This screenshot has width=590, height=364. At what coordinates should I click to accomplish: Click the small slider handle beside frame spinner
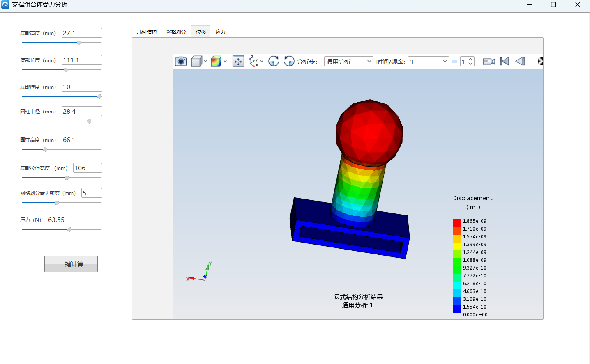[x=454, y=62]
